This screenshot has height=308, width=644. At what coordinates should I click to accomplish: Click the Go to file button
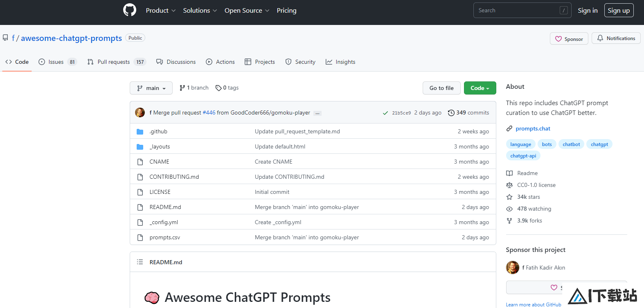tap(441, 88)
